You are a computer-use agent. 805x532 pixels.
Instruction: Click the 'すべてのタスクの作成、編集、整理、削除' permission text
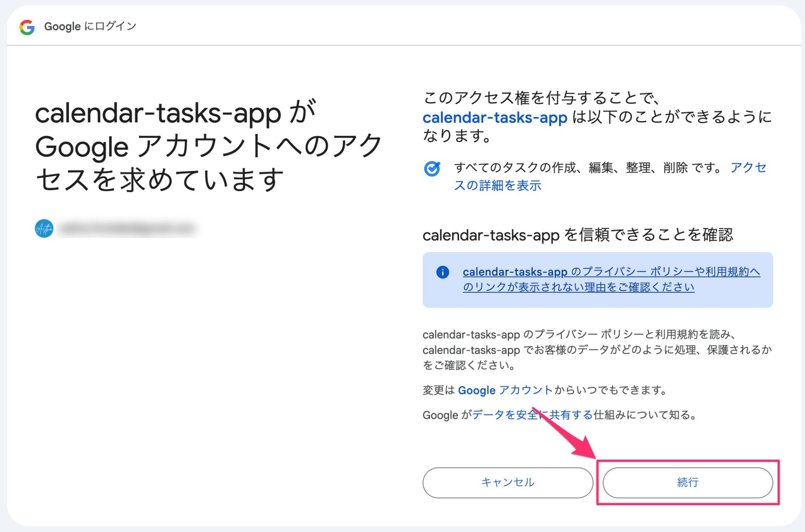(x=570, y=167)
